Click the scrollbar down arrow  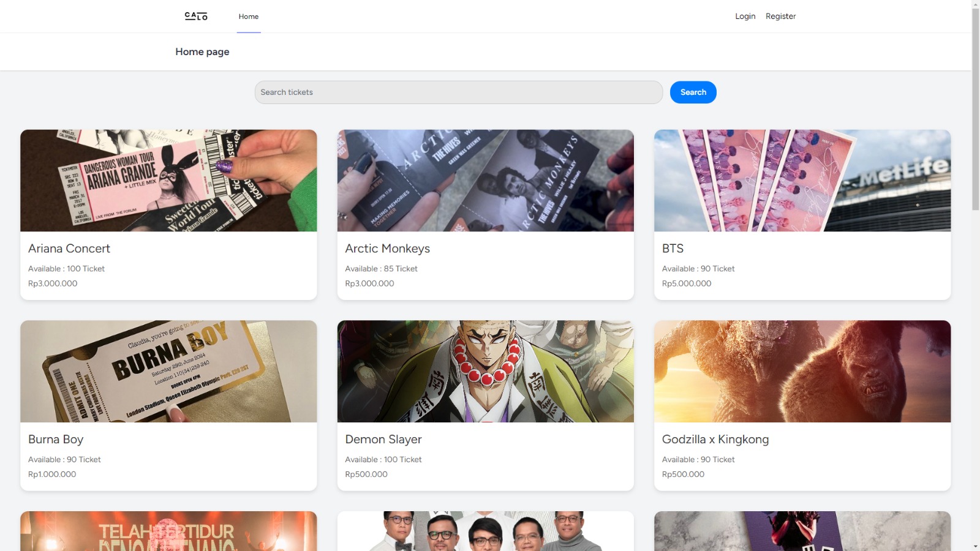coord(976,546)
